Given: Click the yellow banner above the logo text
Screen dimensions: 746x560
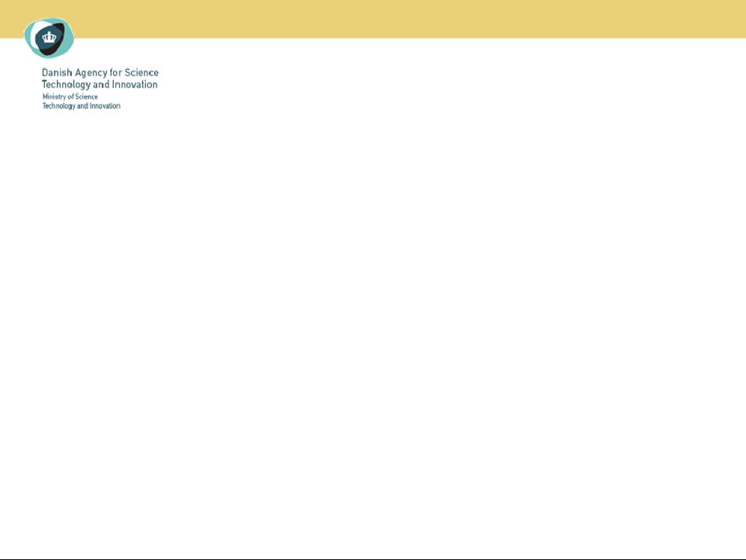Looking at the screenshot, I should tap(112, 19).
